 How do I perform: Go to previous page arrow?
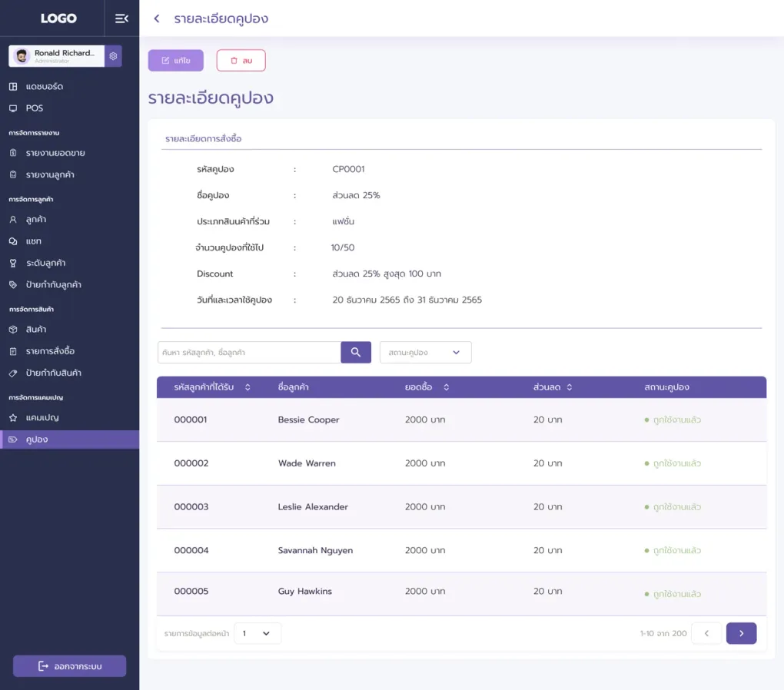[706, 633]
